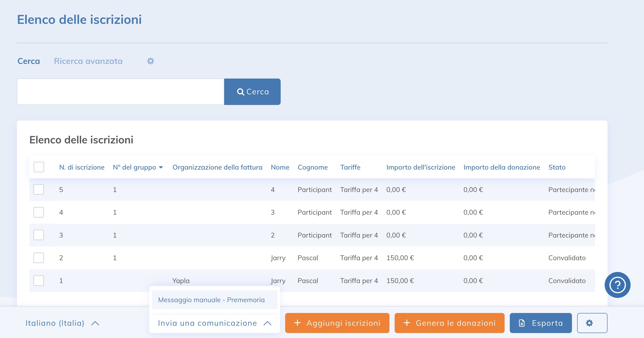Tick the checkbox for registration number 3

(x=39, y=235)
